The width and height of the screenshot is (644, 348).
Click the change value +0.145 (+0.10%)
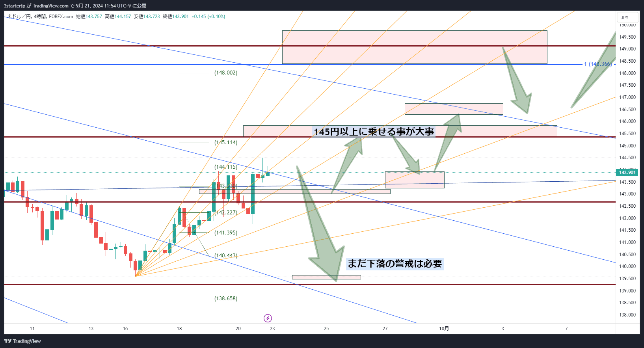coord(208,17)
